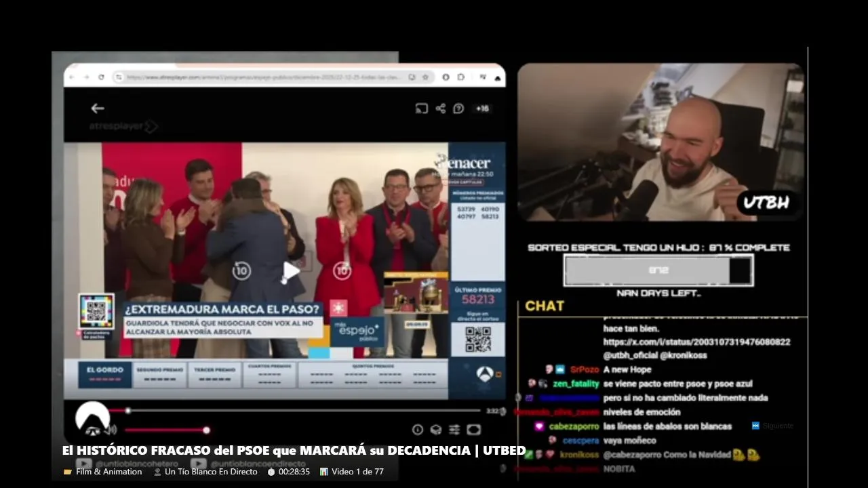868x488 pixels.
Task: Reload the atresplayer page
Action: pyautogui.click(x=101, y=77)
